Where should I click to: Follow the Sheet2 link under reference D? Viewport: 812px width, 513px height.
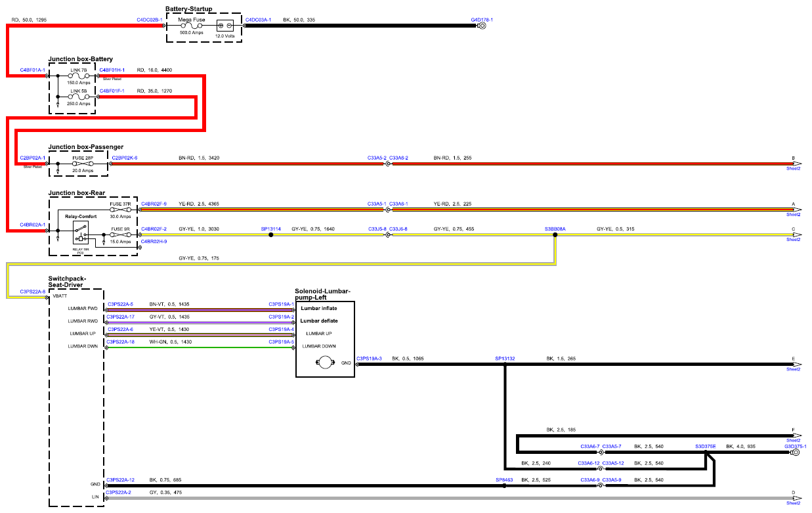click(794, 503)
